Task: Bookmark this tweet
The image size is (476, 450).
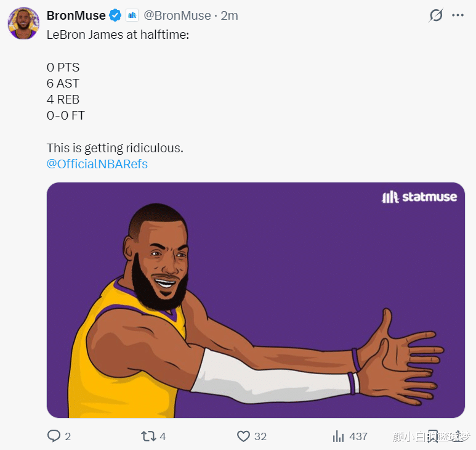Action: coord(433,436)
